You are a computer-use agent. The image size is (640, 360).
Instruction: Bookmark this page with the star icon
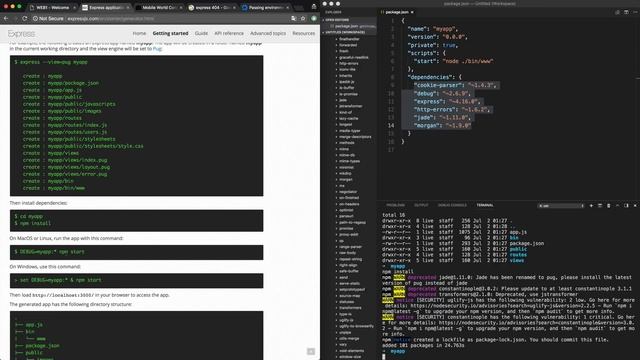click(303, 18)
